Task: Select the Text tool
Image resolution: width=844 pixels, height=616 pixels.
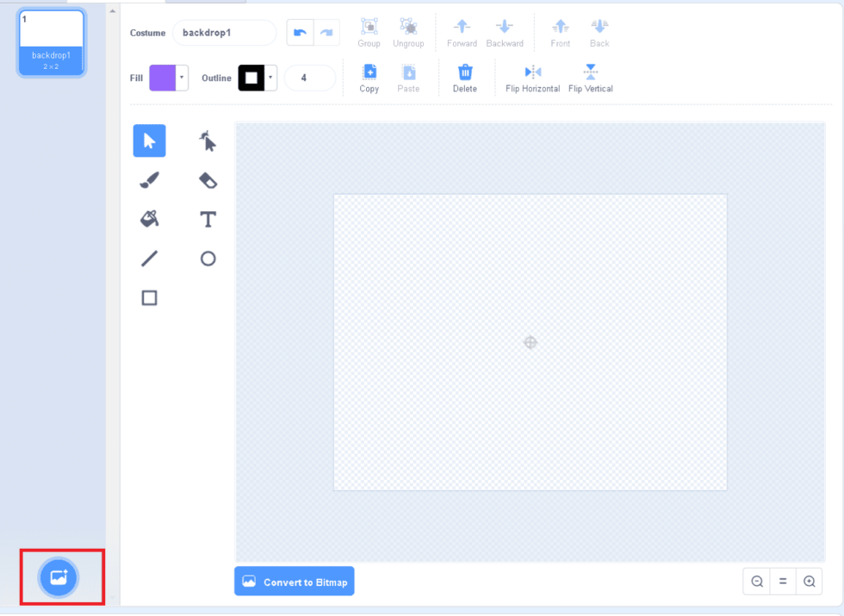Action: [x=208, y=219]
